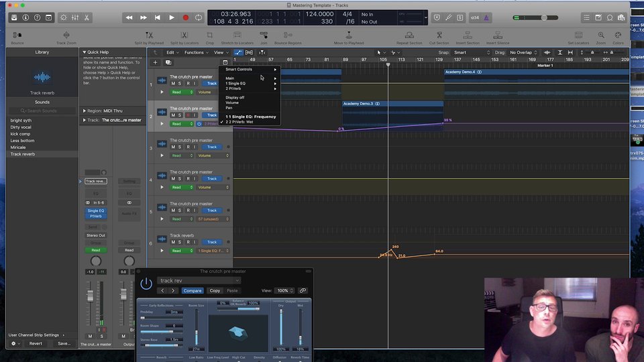Click the Compare button in plugin
Screen dimensions: 644x362
coord(193,290)
